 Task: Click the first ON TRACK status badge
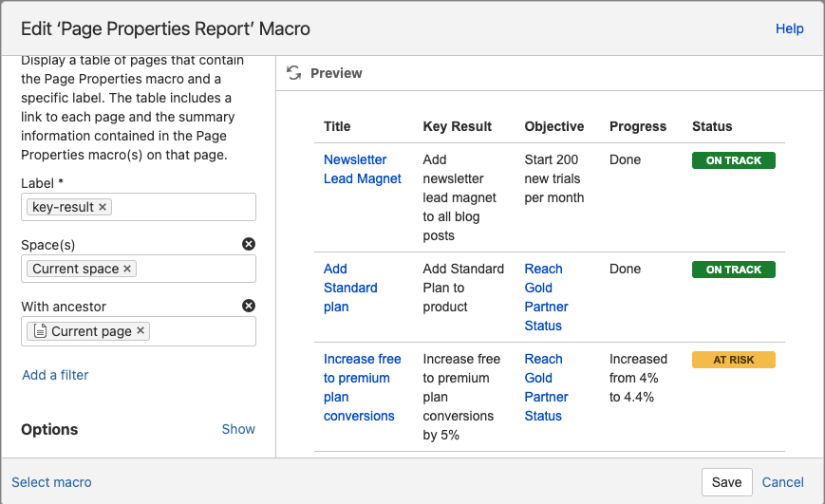pyautogui.click(x=733, y=160)
